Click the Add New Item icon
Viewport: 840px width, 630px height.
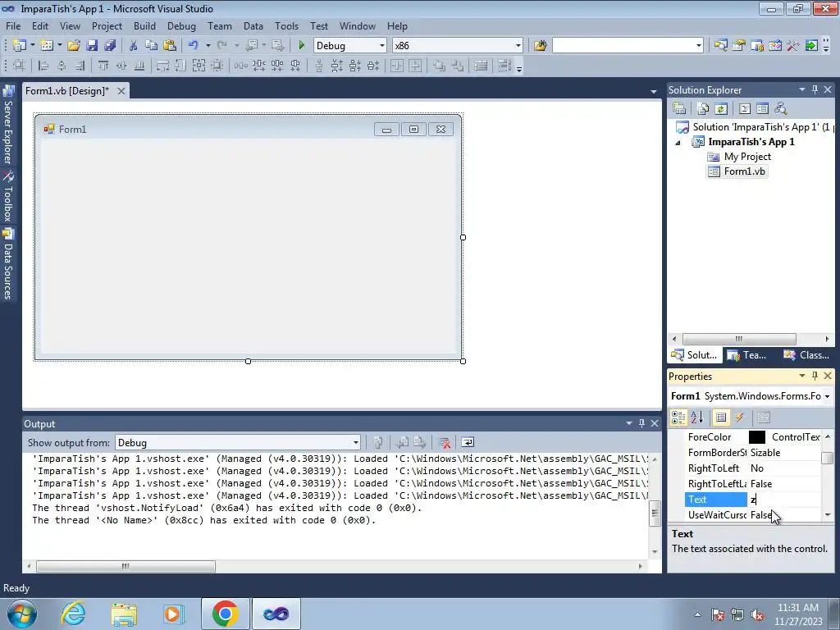coord(47,46)
